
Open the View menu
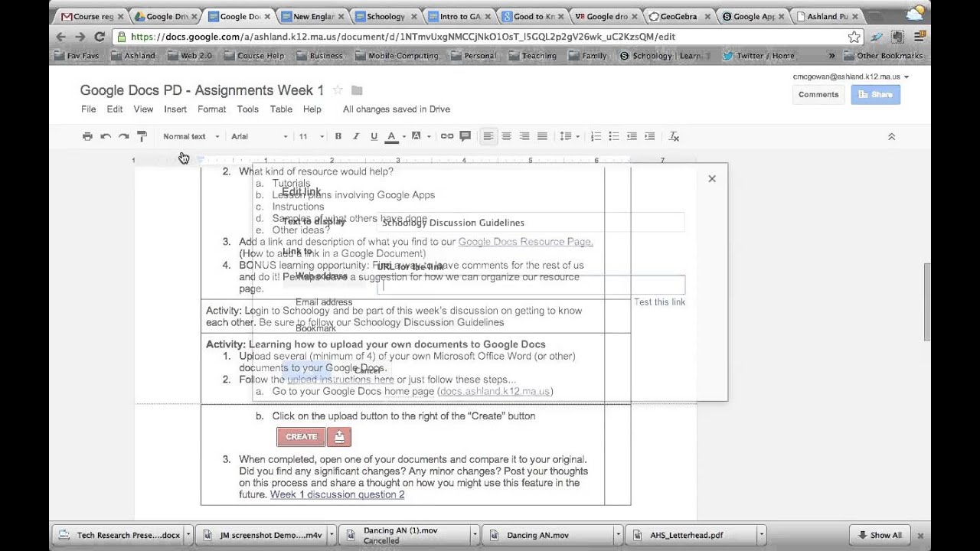tap(143, 109)
